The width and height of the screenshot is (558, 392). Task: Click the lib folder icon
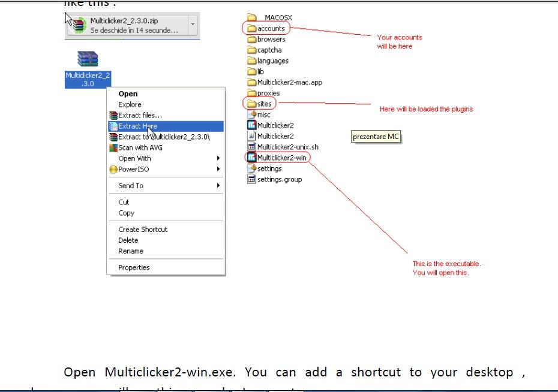coord(251,71)
